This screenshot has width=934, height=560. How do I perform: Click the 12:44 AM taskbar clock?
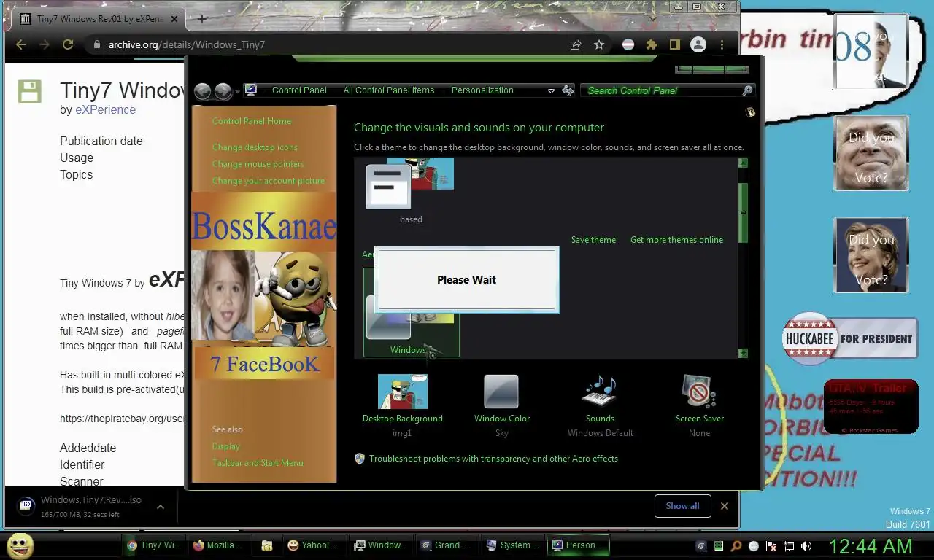coord(871,545)
